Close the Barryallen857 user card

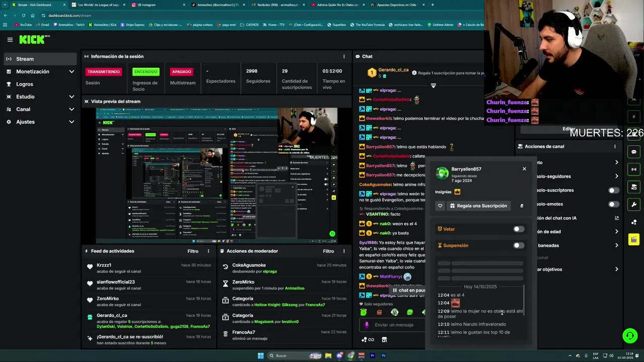tap(524, 169)
